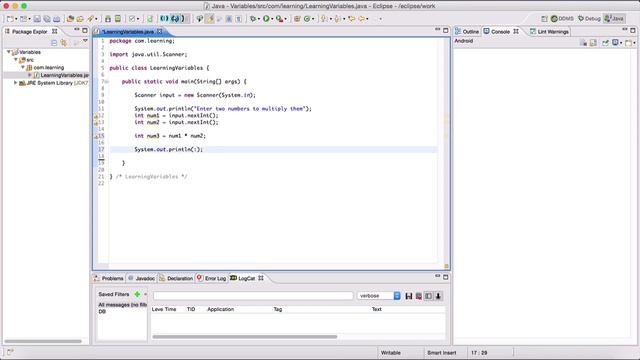Click the Display Selected Console icon

point(616,43)
